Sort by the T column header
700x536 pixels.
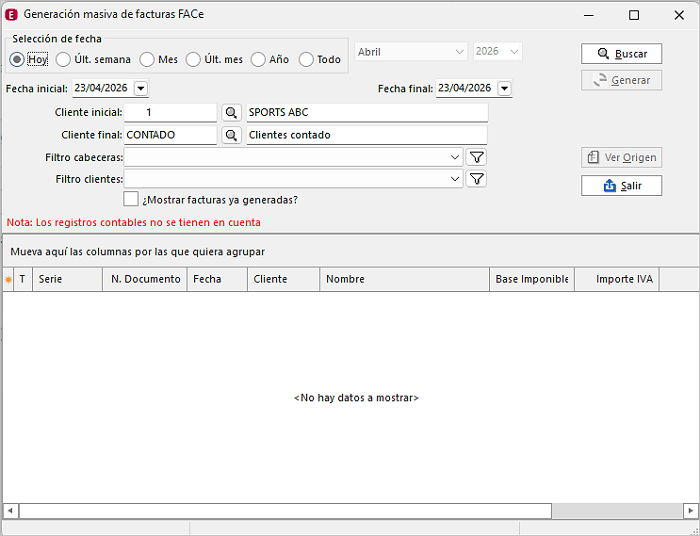23,279
